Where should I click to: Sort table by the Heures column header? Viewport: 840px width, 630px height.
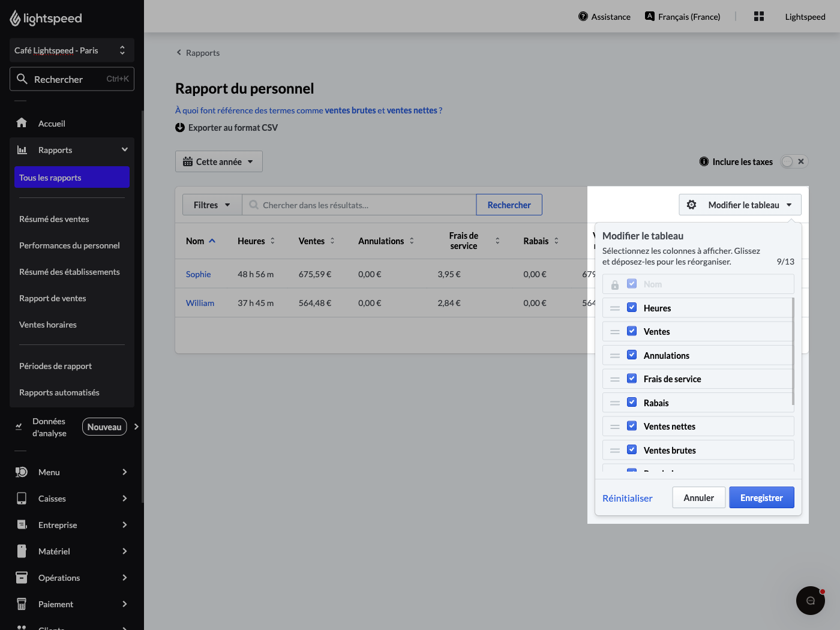point(256,241)
